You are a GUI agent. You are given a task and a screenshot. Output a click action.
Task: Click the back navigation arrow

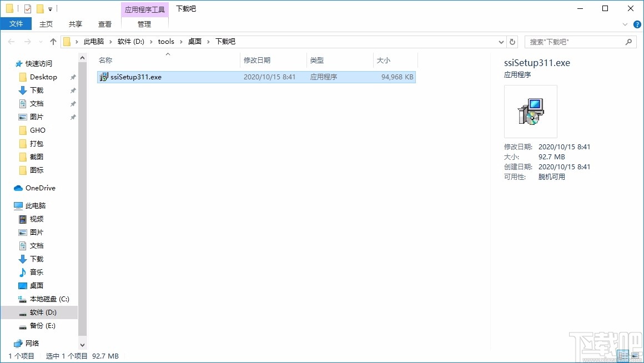[11, 41]
